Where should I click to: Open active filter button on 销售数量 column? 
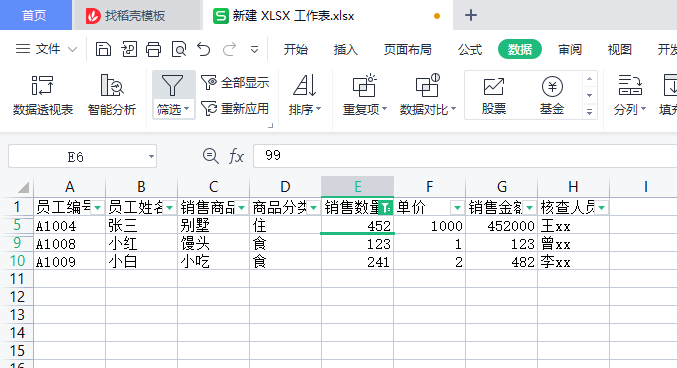[x=386, y=208]
